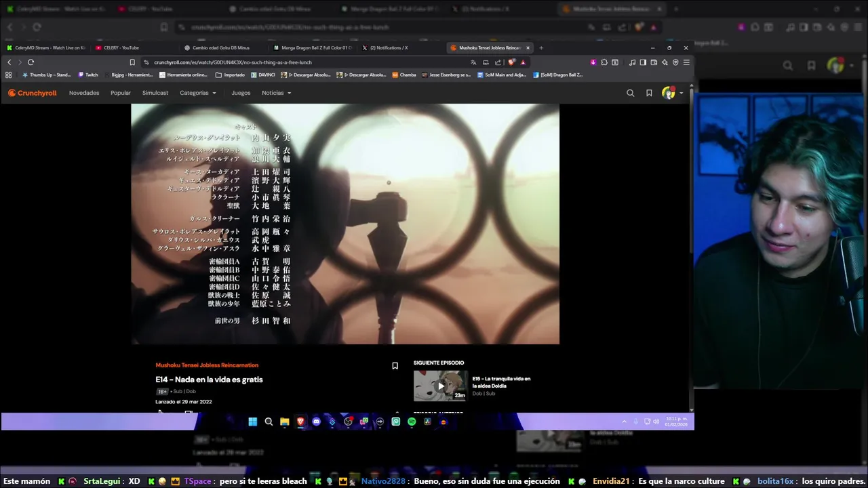Click the share icon in the address bar
The height and width of the screenshot is (488, 868).
(498, 62)
